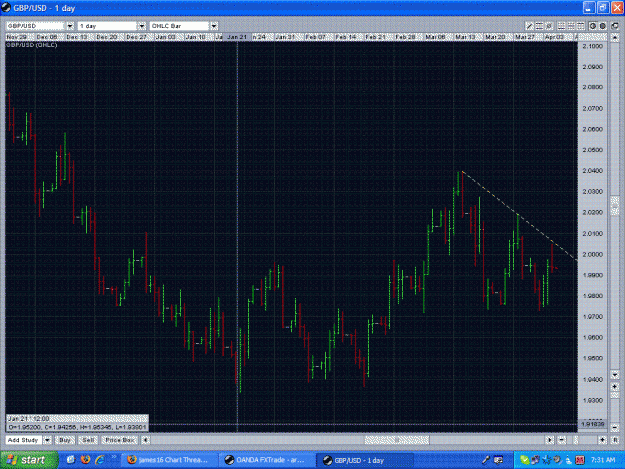The height and width of the screenshot is (469, 625).
Task: Select the trend line drawing tool
Action: [529, 26]
